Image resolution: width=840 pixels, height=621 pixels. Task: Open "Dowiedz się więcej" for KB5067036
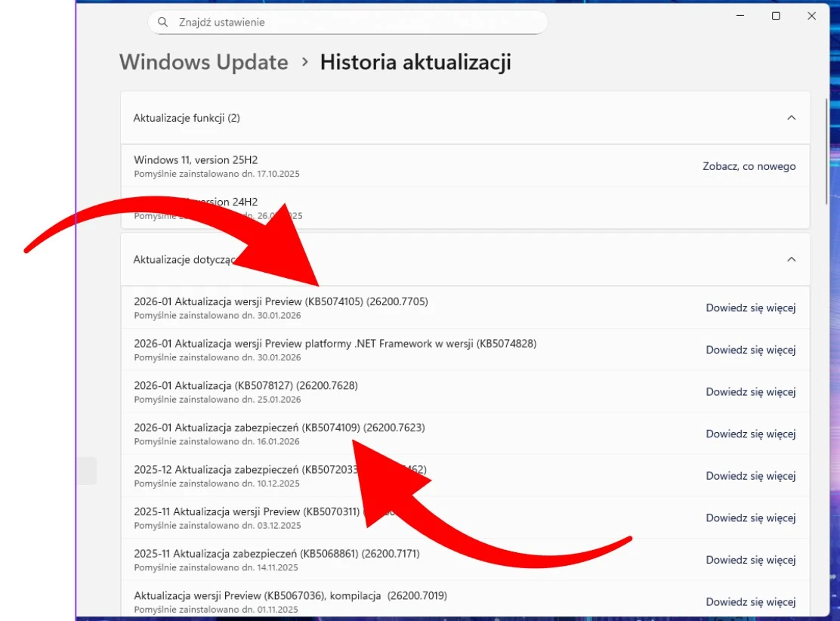[751, 601]
